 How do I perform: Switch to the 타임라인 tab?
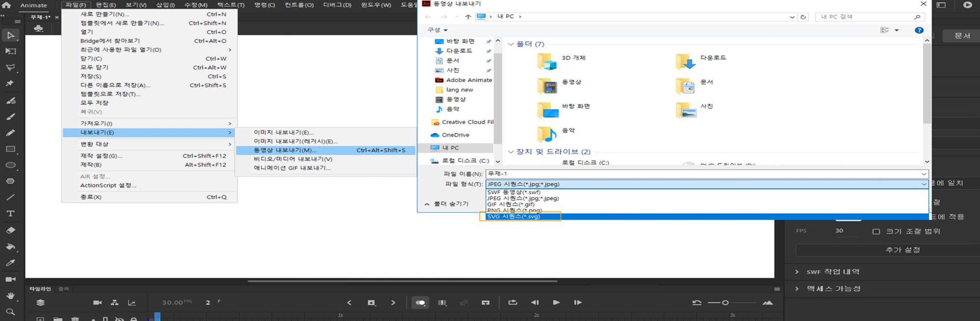tap(40, 289)
